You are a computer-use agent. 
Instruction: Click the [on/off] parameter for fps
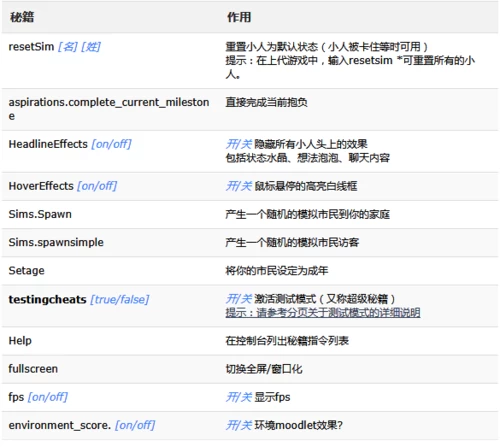(48, 397)
